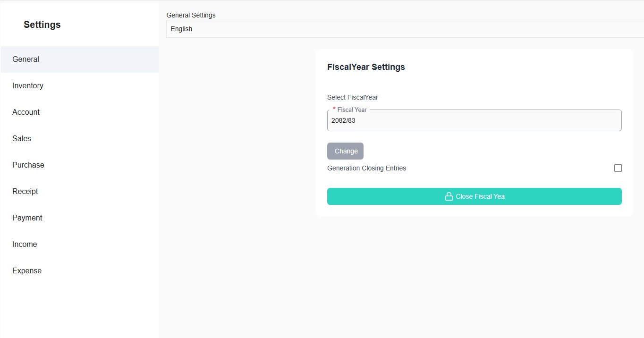Click the FiscalYear Settings card title

click(366, 67)
